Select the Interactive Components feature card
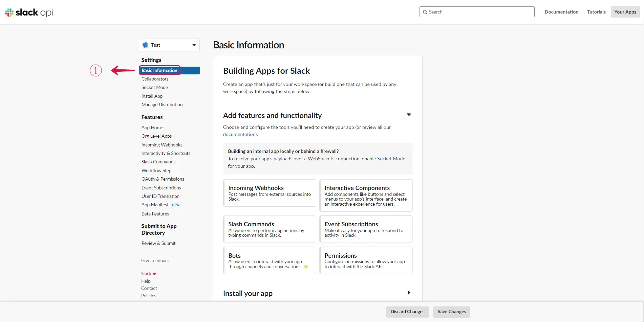This screenshot has width=644, height=322. point(366,195)
